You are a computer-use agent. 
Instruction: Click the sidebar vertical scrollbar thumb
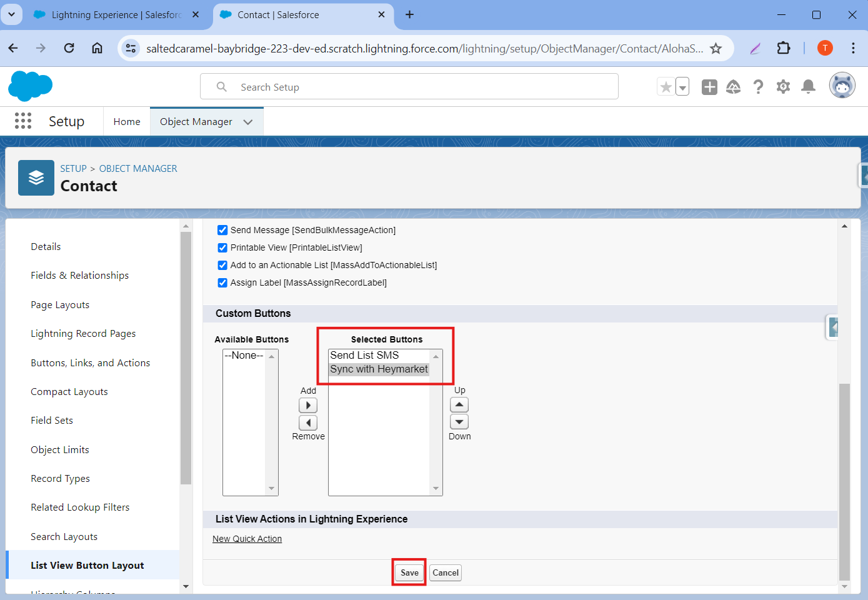coord(186,357)
